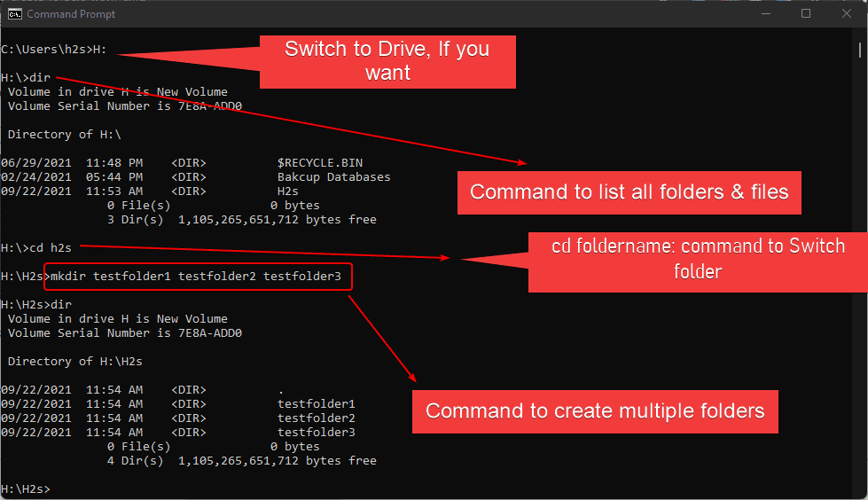Click the 'testfolder1' entry in the directory listing

pyautogui.click(x=317, y=404)
